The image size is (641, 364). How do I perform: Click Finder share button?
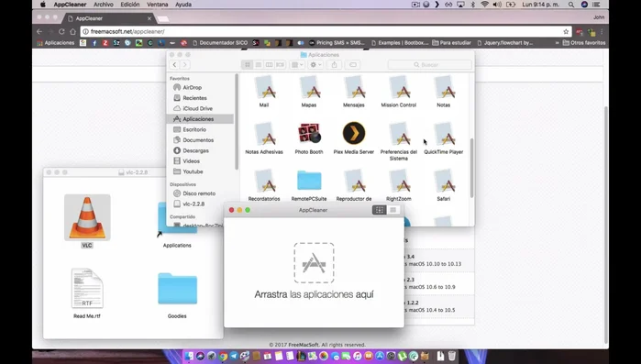(x=335, y=64)
